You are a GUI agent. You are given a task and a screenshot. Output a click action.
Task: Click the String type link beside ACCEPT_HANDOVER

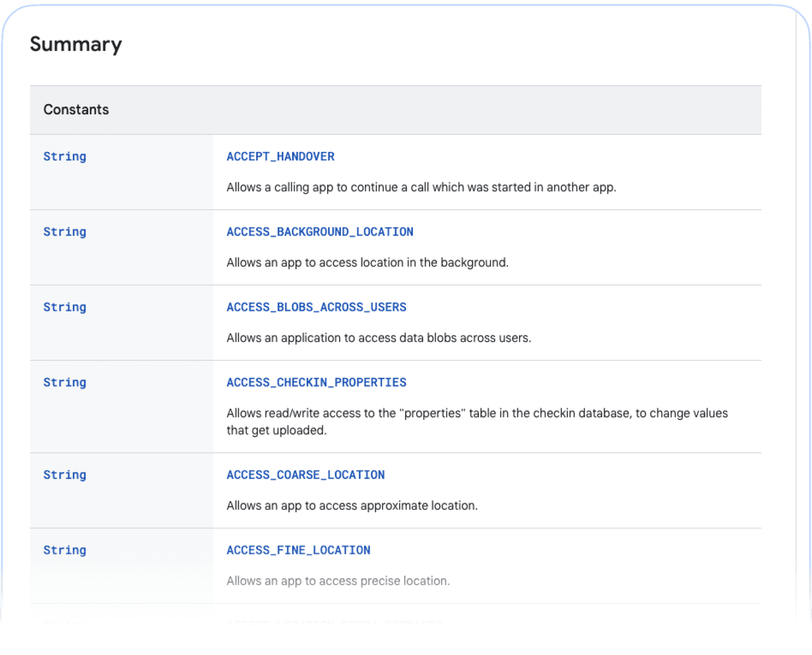(x=65, y=156)
